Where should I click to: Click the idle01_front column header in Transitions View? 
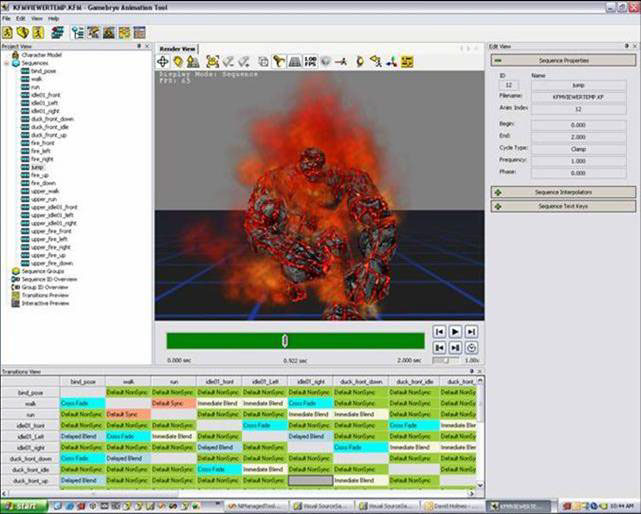pos(220,382)
